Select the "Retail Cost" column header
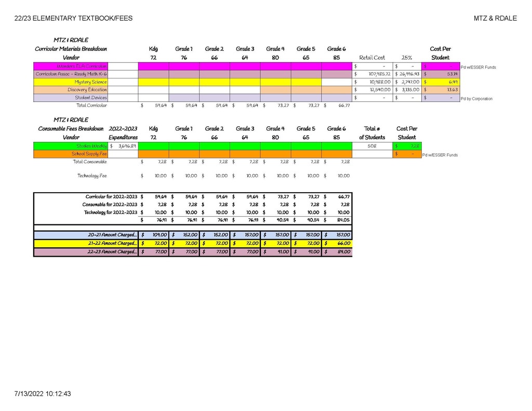Screen dimensions: 532x411 (x=372, y=58)
